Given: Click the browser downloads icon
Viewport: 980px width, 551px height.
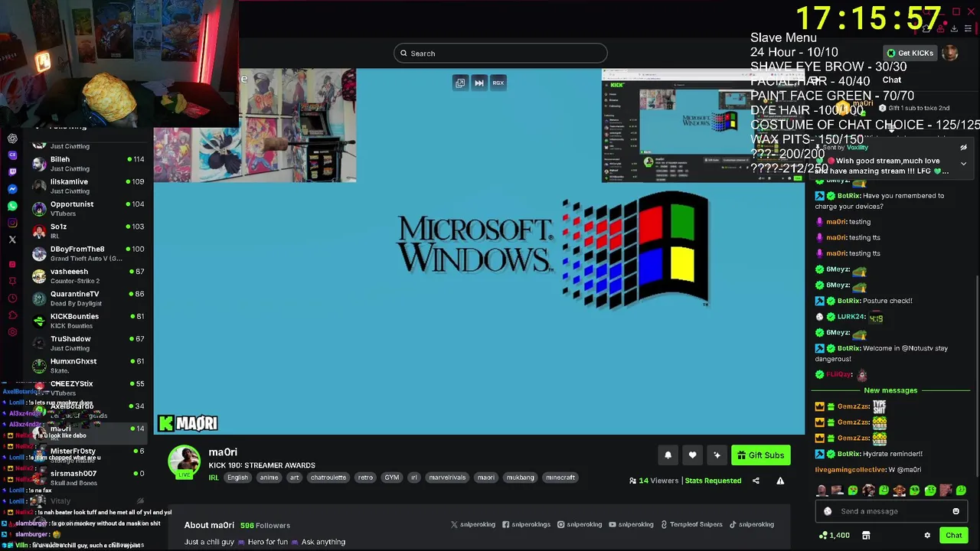Looking at the screenshot, I should (954, 29).
